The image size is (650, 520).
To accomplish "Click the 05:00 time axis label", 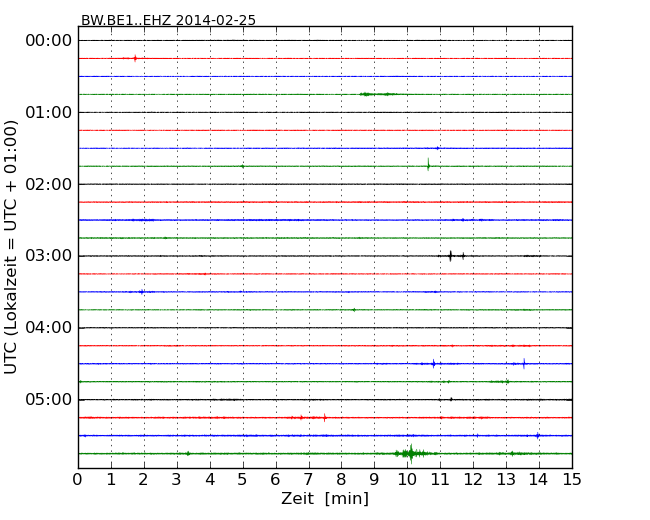I will tap(49, 399).
